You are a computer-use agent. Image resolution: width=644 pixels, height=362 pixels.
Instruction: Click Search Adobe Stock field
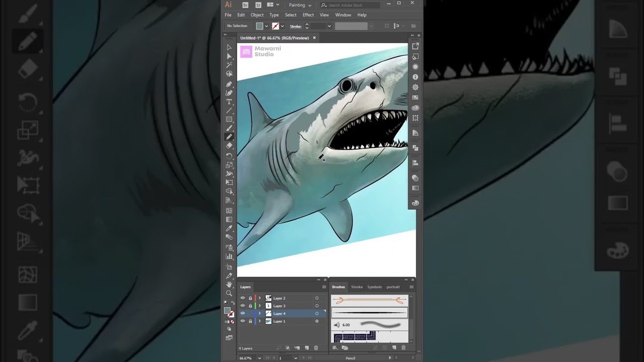(350, 5)
